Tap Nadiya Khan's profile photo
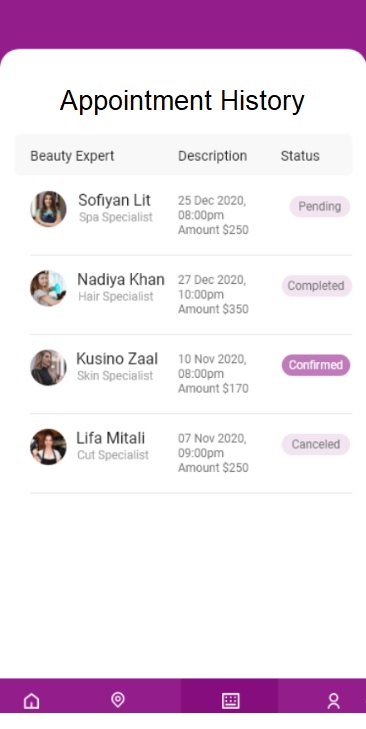366x729 pixels. (48, 288)
